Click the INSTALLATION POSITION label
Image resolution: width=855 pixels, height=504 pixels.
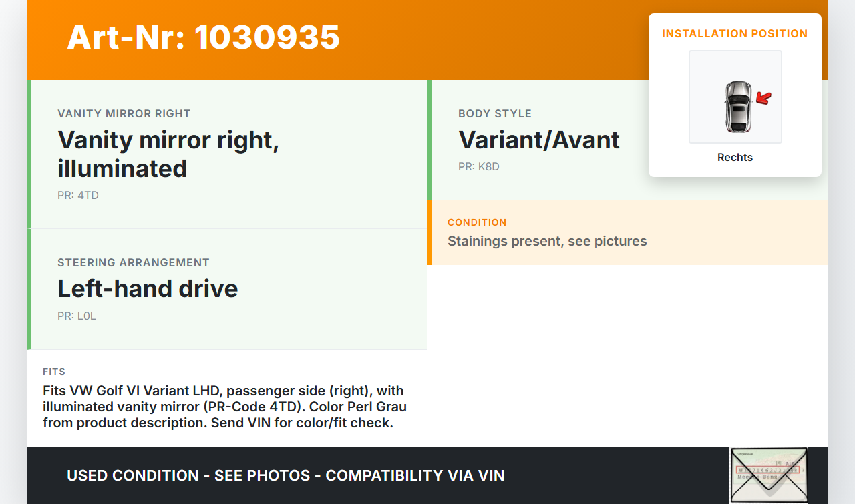735,33
